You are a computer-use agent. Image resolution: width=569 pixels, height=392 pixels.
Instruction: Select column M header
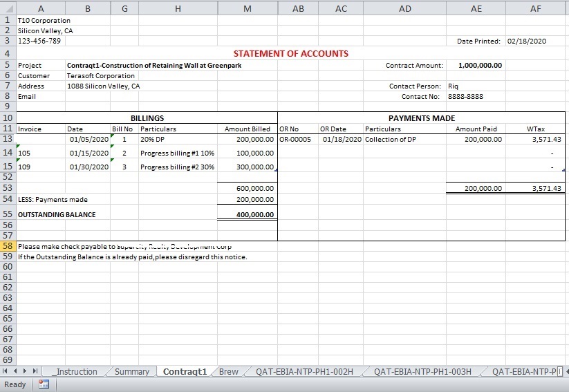[x=248, y=8]
